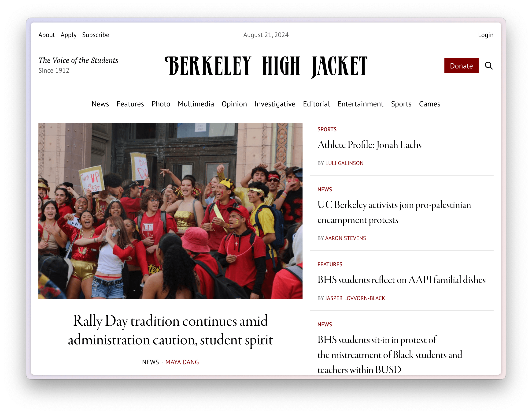This screenshot has width=532, height=414.
Task: Click Rally Day tradition headline link
Action: (x=170, y=330)
